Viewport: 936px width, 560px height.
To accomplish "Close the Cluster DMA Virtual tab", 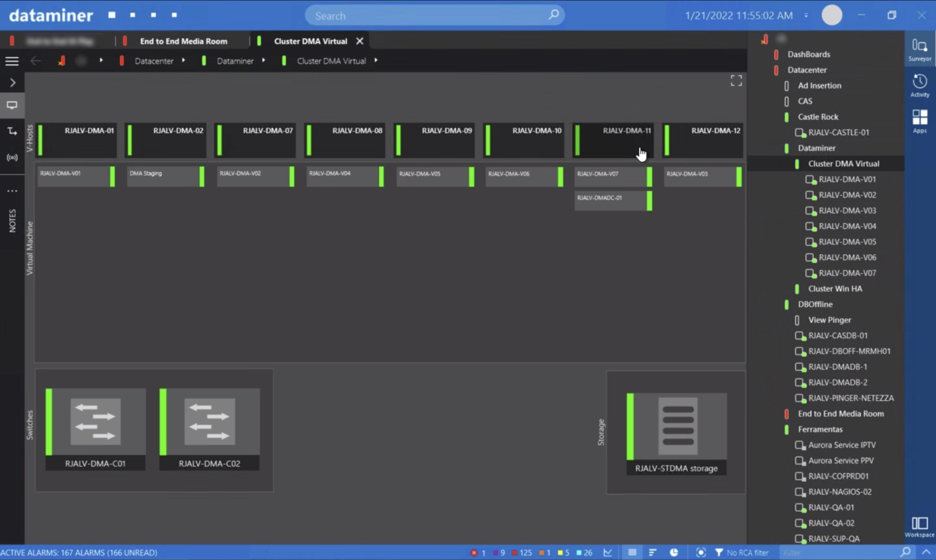I will pos(360,41).
